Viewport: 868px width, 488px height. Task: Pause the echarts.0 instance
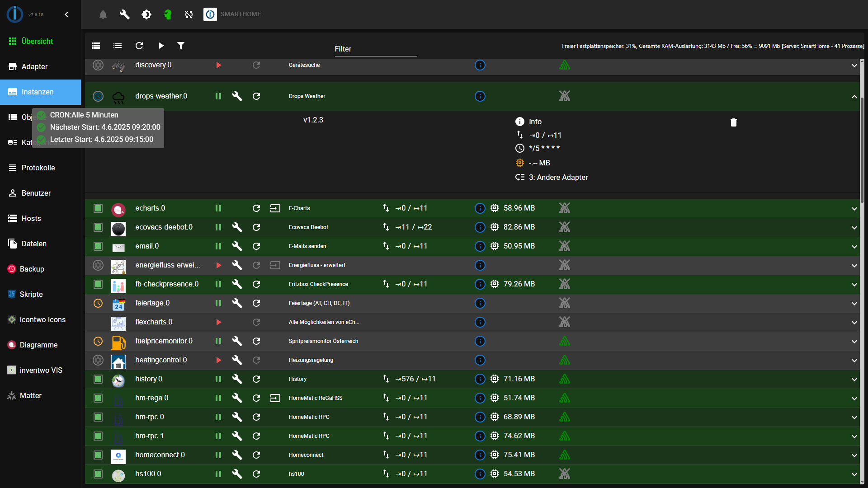pyautogui.click(x=218, y=208)
